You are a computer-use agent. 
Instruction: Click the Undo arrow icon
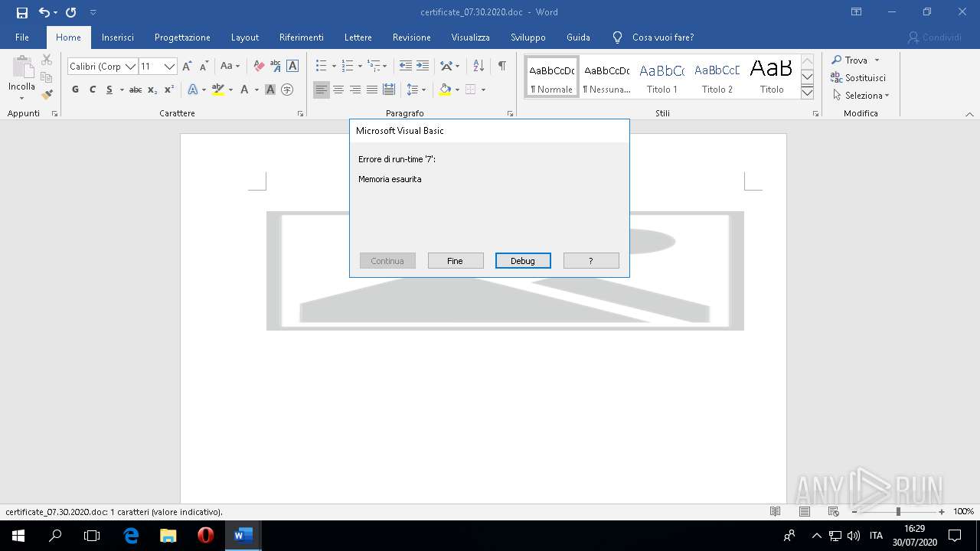[x=44, y=12]
